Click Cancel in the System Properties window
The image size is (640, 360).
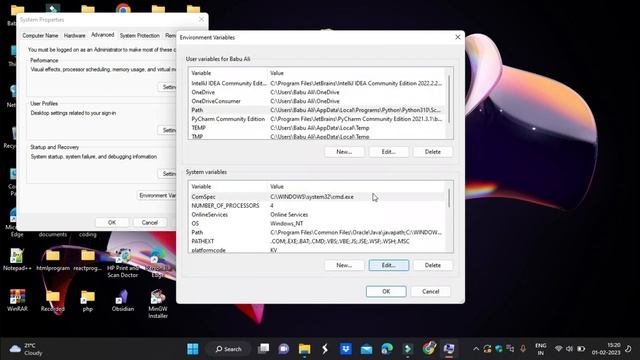tap(149, 222)
